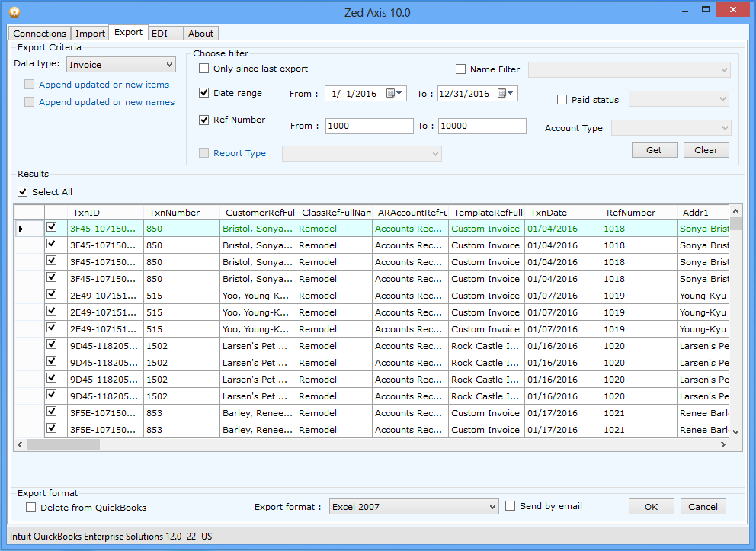Open the About tab
This screenshot has width=756, height=551.
pos(200,34)
